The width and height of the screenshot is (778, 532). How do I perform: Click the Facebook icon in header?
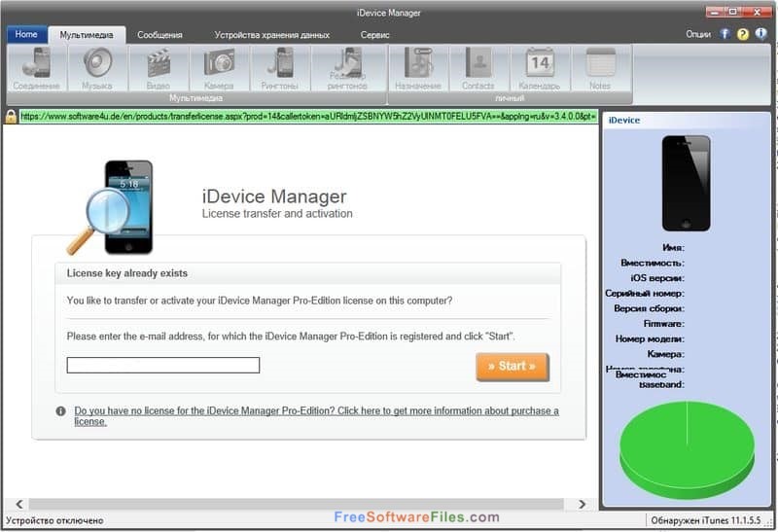point(725,34)
